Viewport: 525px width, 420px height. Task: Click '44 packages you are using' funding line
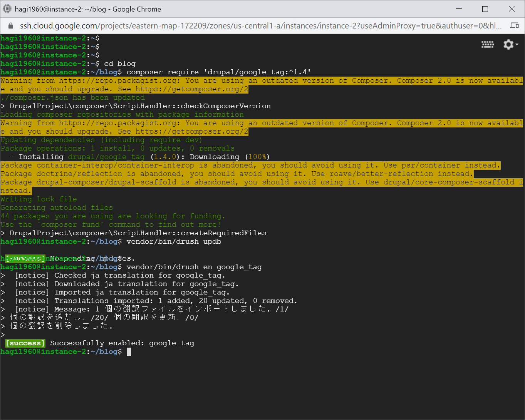pyautogui.click(x=113, y=216)
